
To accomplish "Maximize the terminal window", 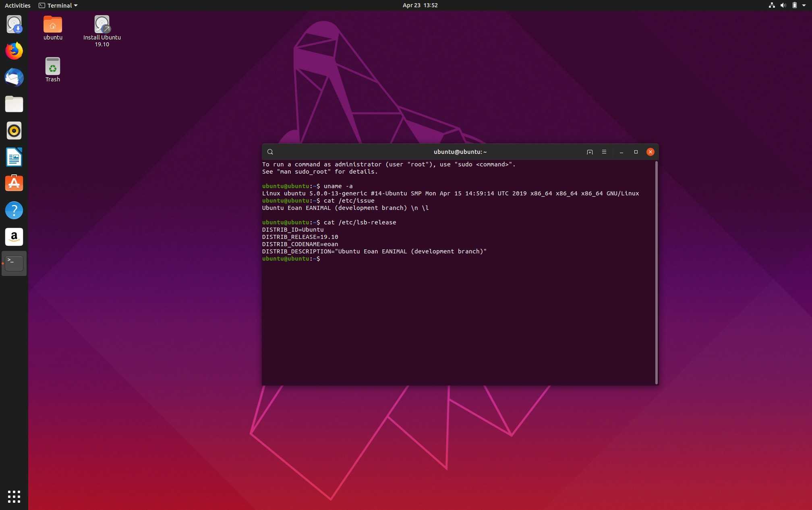I will click(x=636, y=152).
